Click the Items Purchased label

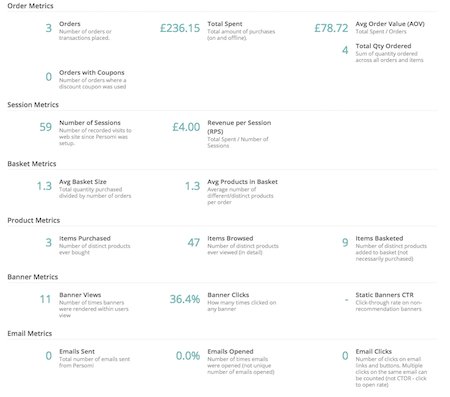point(85,238)
